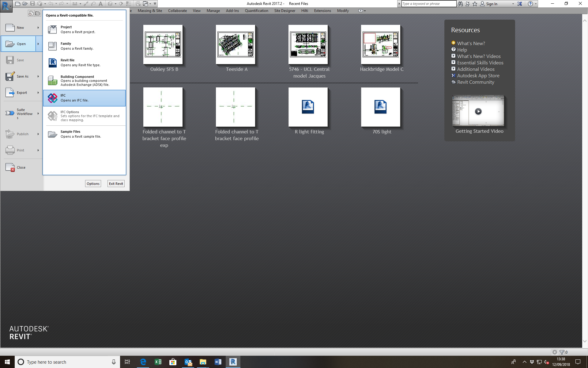Click the Thin Lines icon in toolbar
The height and width of the screenshot is (368, 588).
click(129, 4)
